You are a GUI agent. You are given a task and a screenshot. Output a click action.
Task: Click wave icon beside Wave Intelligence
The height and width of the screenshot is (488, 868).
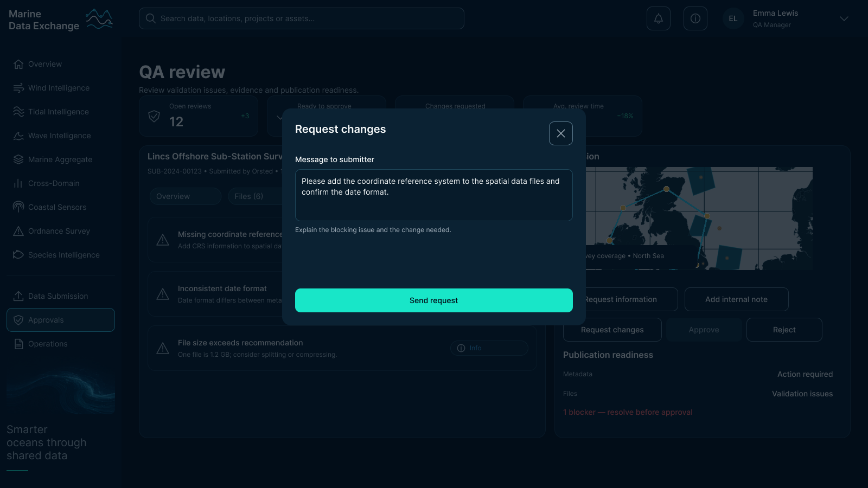pos(18,136)
